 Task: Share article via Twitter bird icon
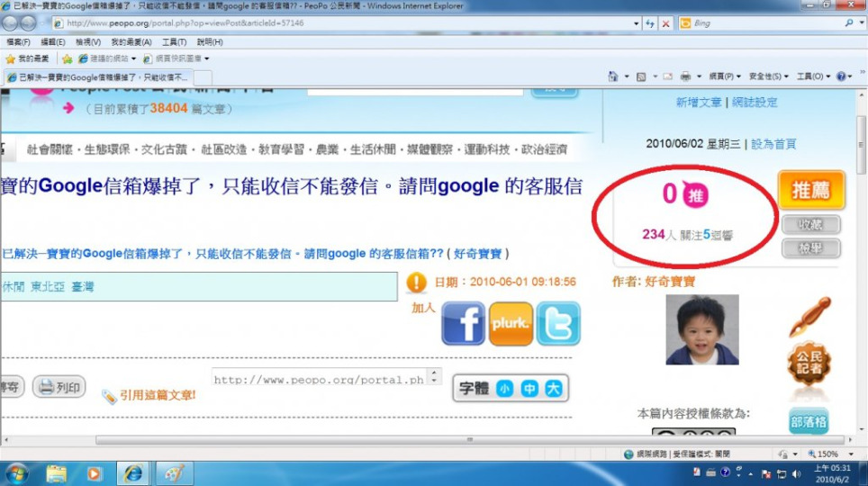click(x=558, y=324)
